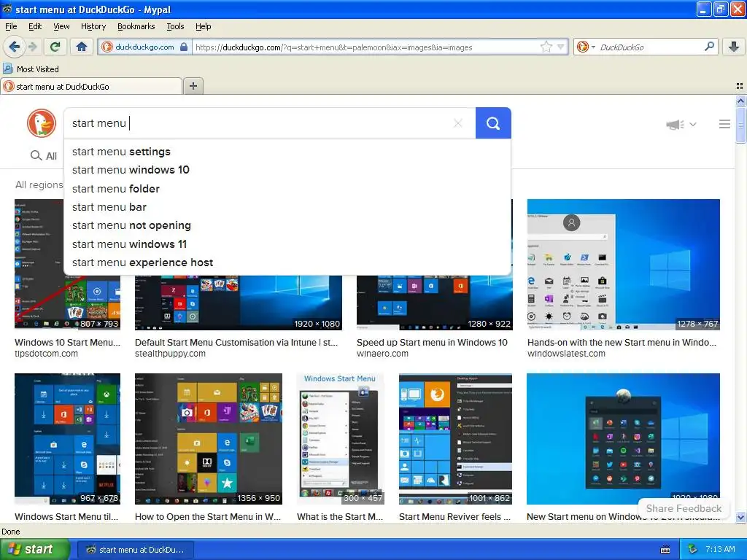Open the View menu
Viewport: 747px width, 560px height.
click(x=61, y=26)
